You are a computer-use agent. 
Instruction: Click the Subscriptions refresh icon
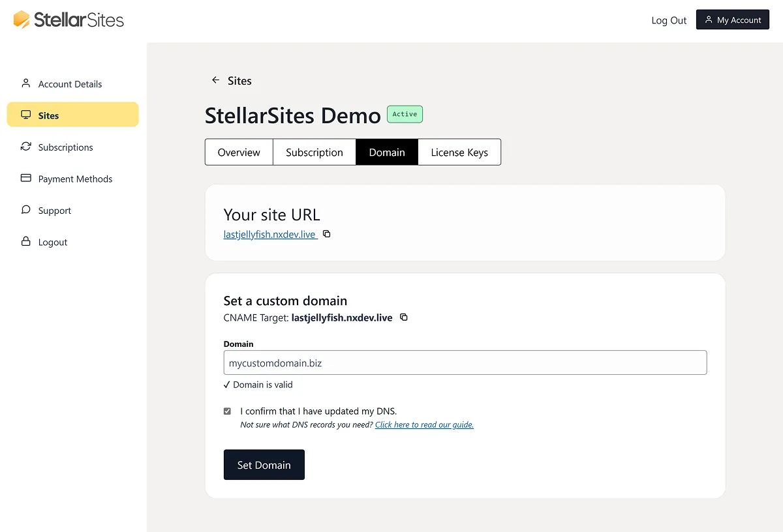(26, 147)
